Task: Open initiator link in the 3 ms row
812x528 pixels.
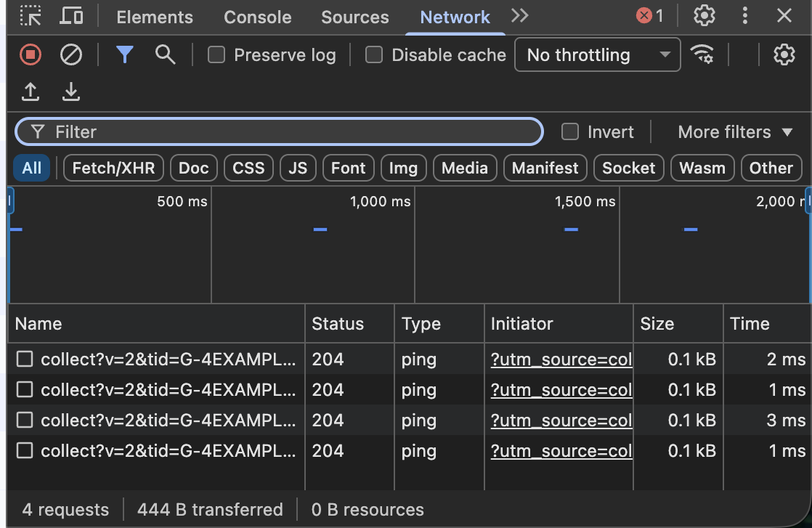Action: (x=561, y=421)
